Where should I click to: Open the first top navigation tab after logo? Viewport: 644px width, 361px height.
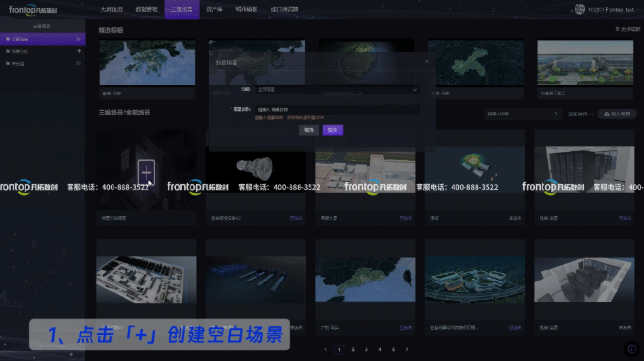coord(112,9)
